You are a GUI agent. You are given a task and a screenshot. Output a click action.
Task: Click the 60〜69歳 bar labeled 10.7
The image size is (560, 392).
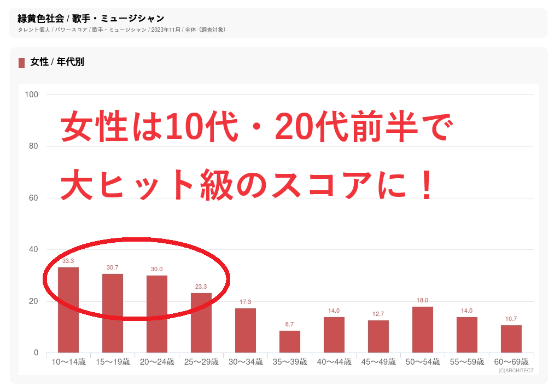click(511, 338)
